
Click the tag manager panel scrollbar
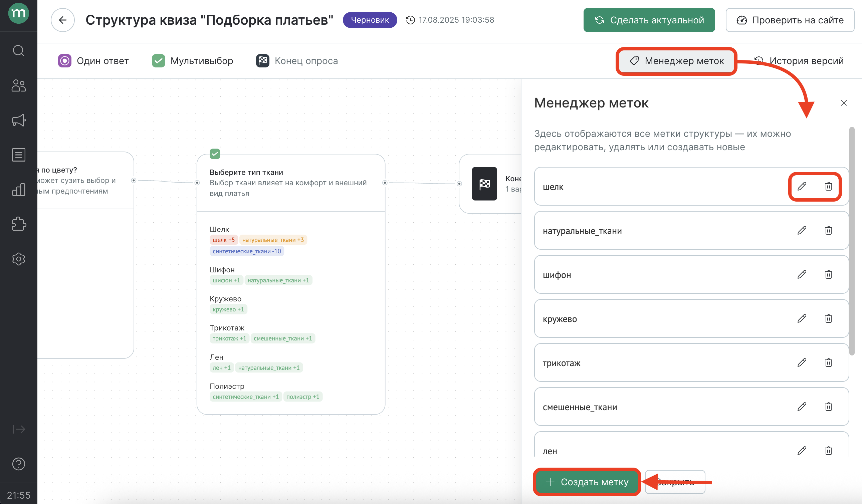[x=852, y=241]
